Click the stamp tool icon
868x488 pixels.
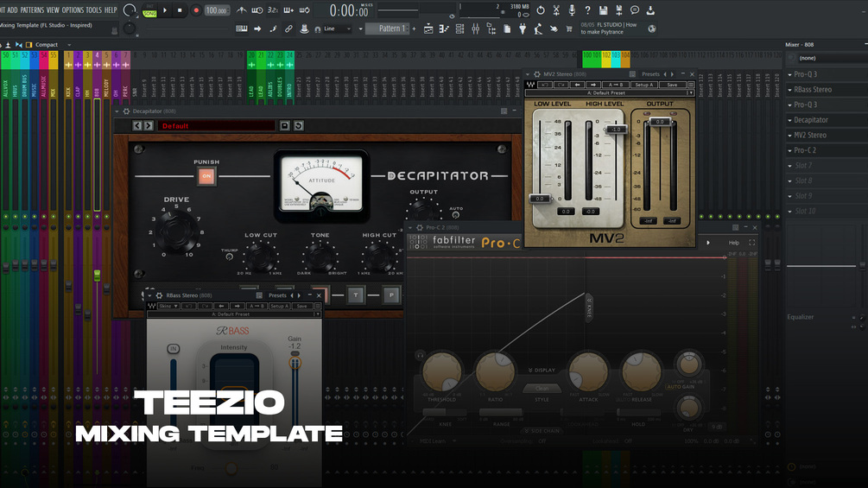tap(304, 29)
